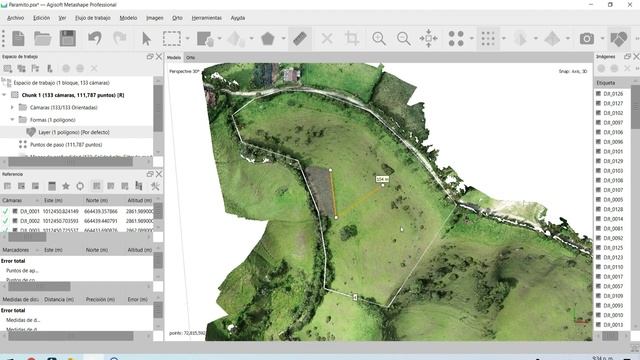Open the Edición menu
The width and height of the screenshot is (640, 360).
pos(41,18)
